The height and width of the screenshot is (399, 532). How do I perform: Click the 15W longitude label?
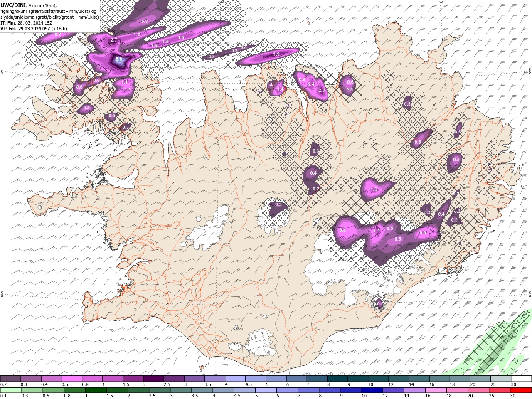[440, 2]
